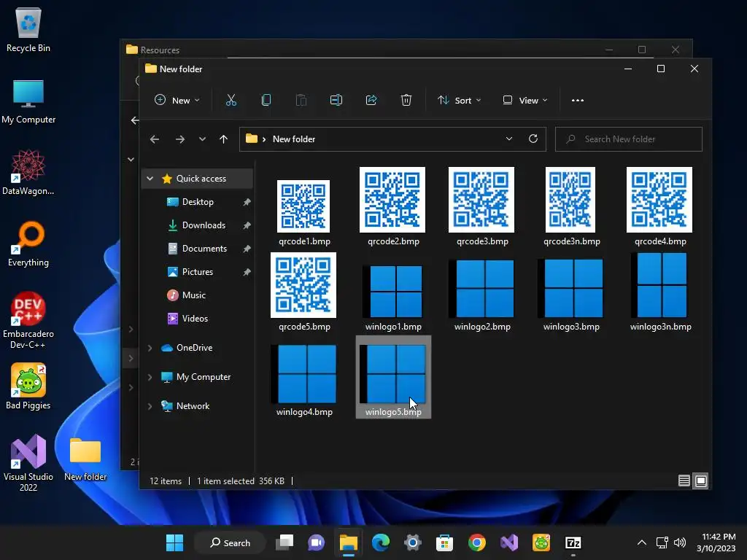
Task: Refresh the New folder view
Action: click(533, 139)
